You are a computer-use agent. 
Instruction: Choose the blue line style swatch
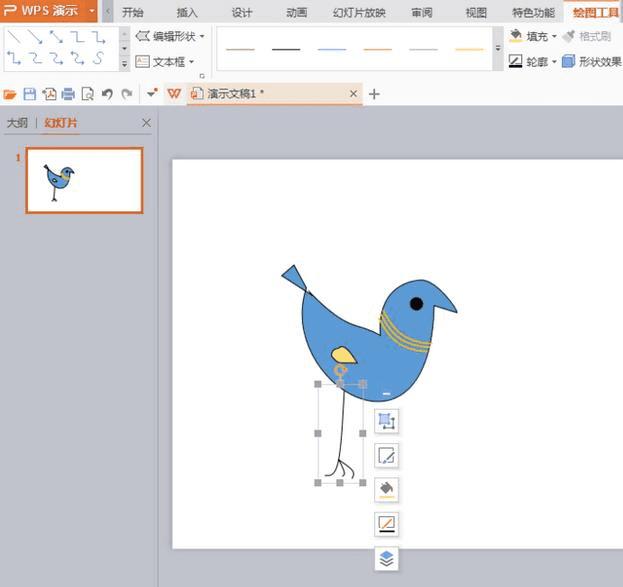click(x=332, y=49)
